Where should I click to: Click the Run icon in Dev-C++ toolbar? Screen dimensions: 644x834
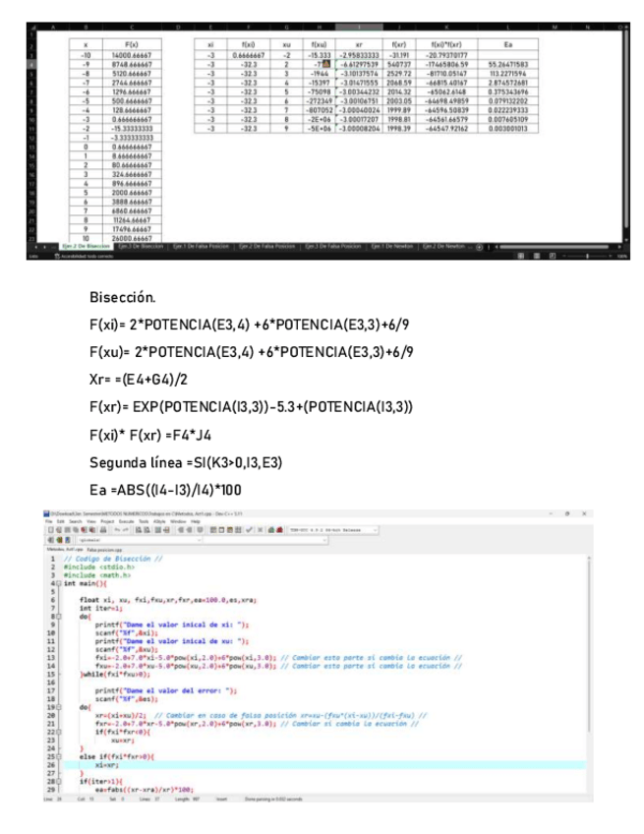click(x=222, y=530)
